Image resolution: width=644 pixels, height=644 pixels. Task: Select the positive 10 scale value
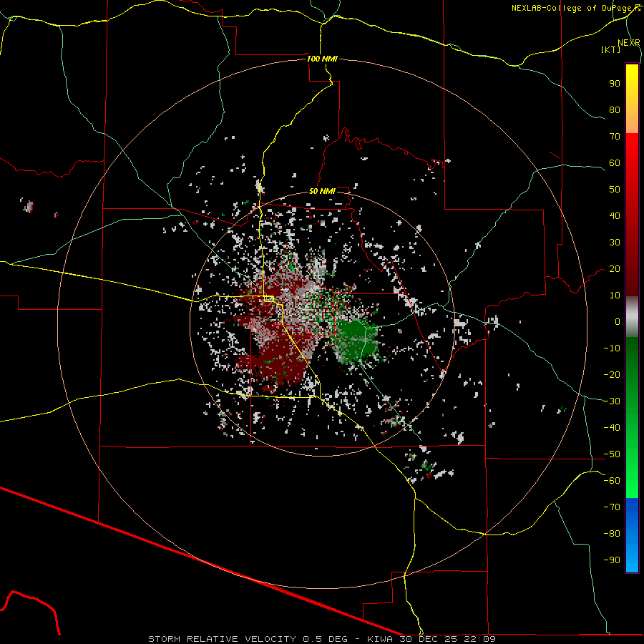(x=615, y=296)
